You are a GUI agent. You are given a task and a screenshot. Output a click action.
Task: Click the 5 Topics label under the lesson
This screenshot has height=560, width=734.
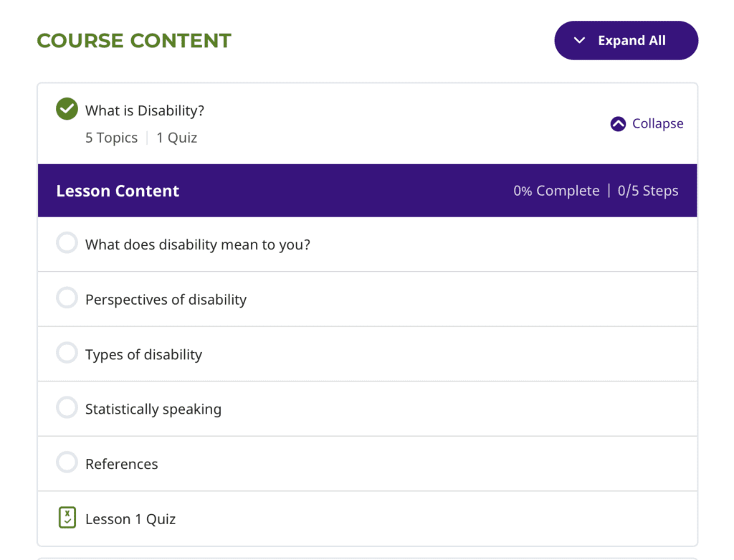[111, 137]
